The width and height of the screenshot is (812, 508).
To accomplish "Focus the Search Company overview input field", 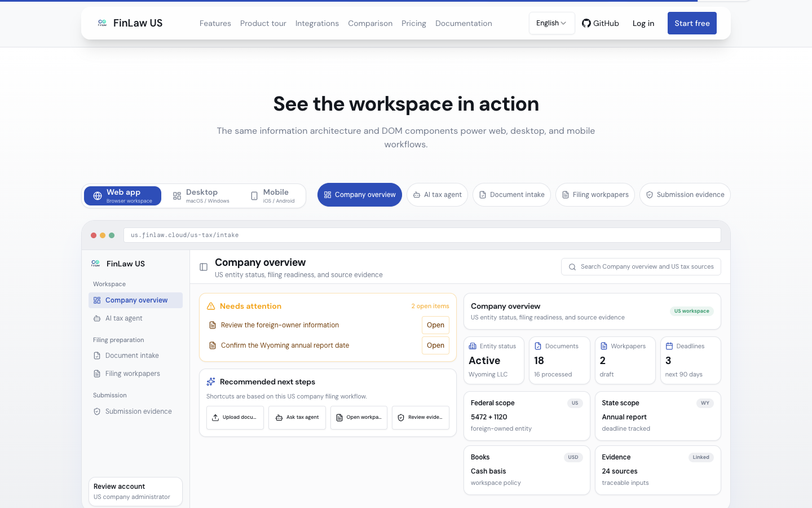I will (x=641, y=267).
